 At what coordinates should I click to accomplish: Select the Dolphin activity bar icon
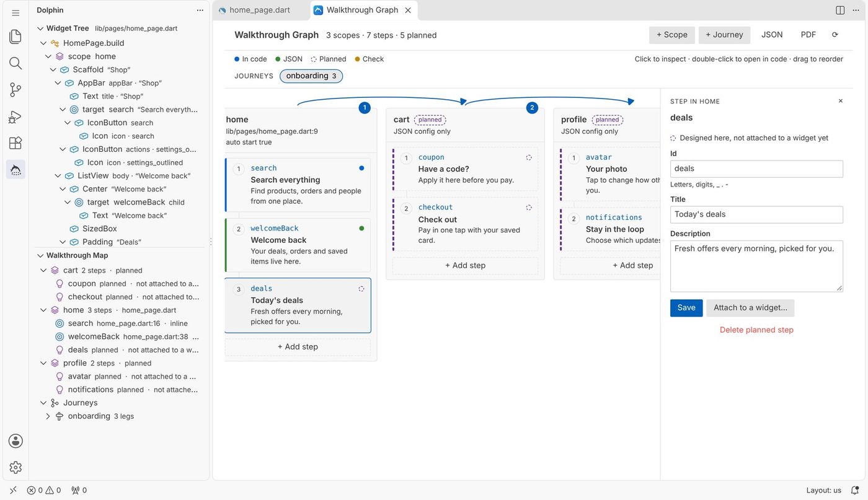[15, 169]
